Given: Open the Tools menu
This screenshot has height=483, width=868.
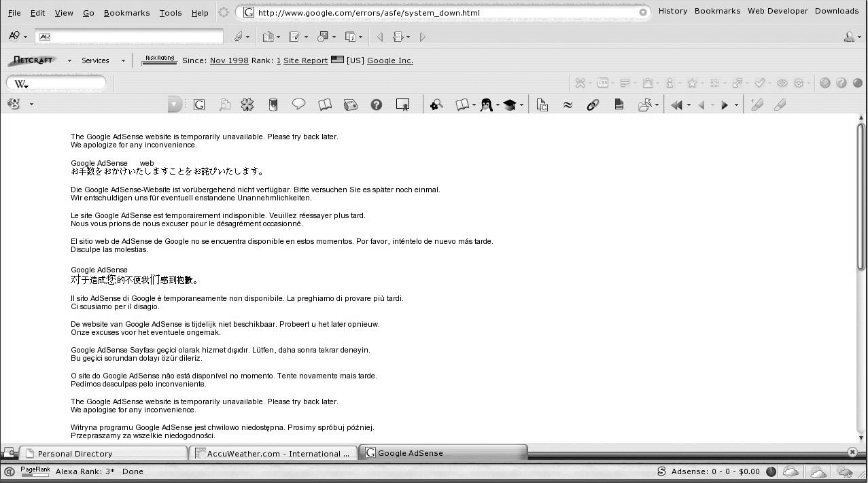Looking at the screenshot, I should (171, 13).
